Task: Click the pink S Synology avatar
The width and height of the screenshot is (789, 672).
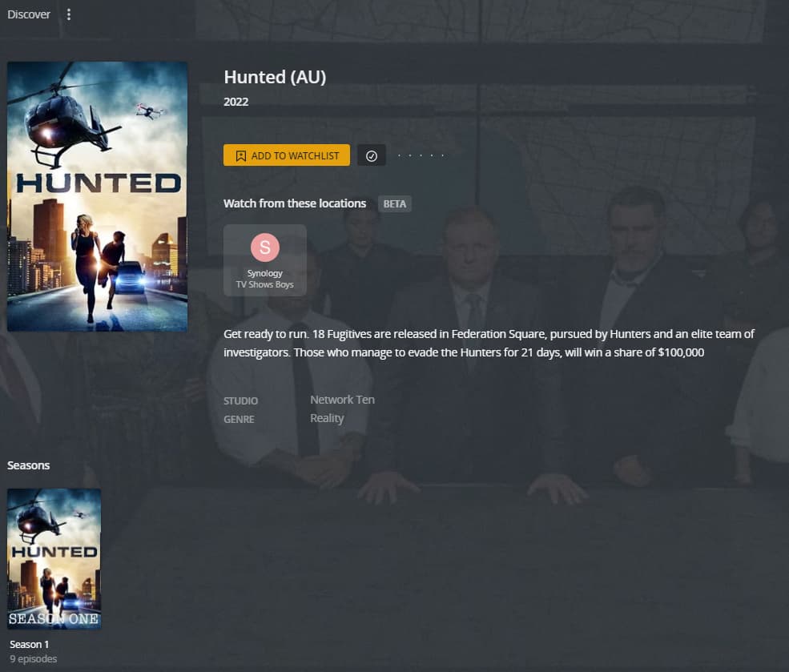Action: [264, 247]
